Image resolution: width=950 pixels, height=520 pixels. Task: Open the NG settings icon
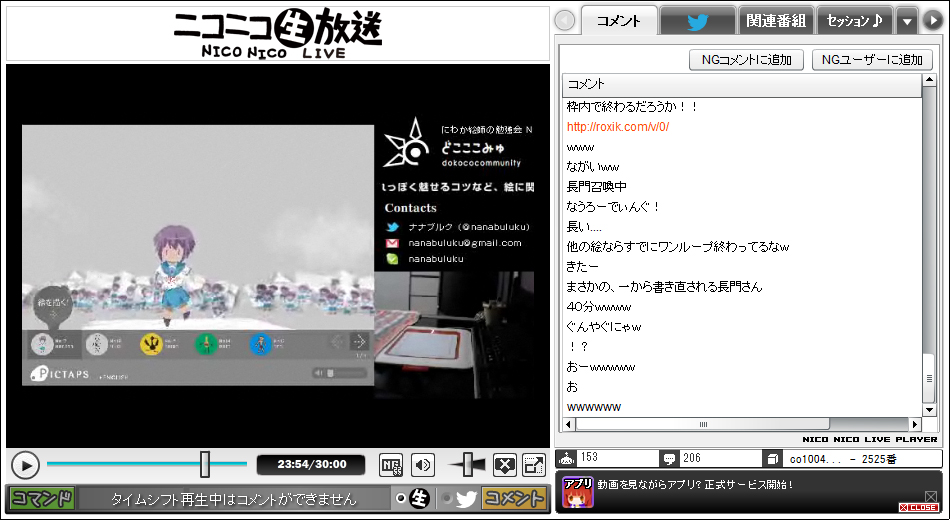coord(391,465)
